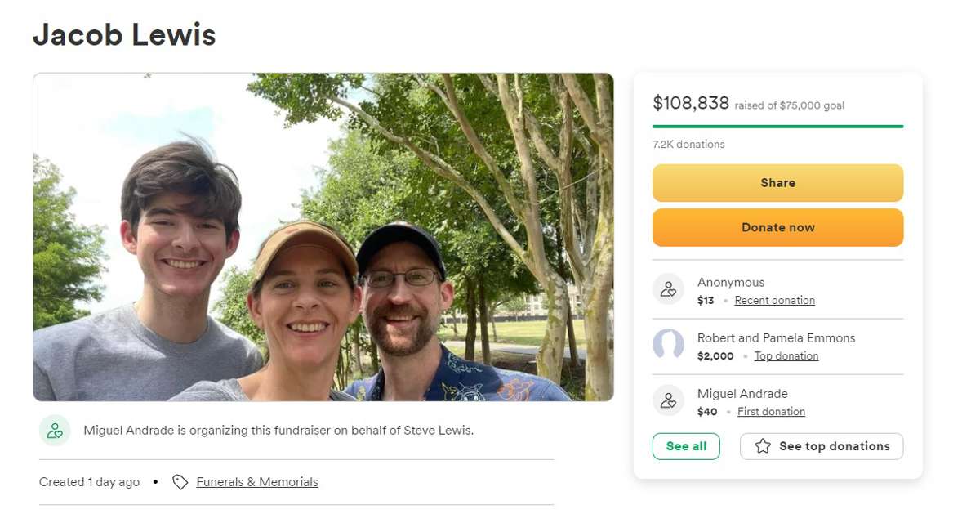Follow the Top donation link
Screen dimensions: 980x514
pos(786,356)
